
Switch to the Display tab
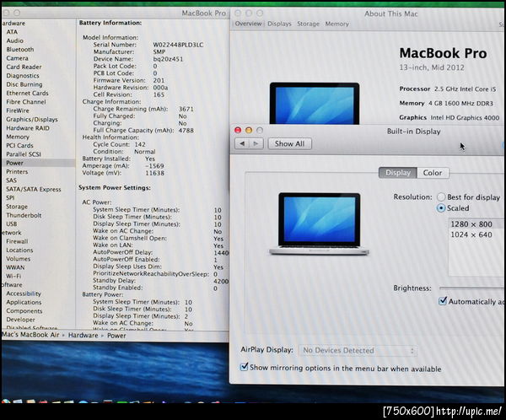coord(398,173)
